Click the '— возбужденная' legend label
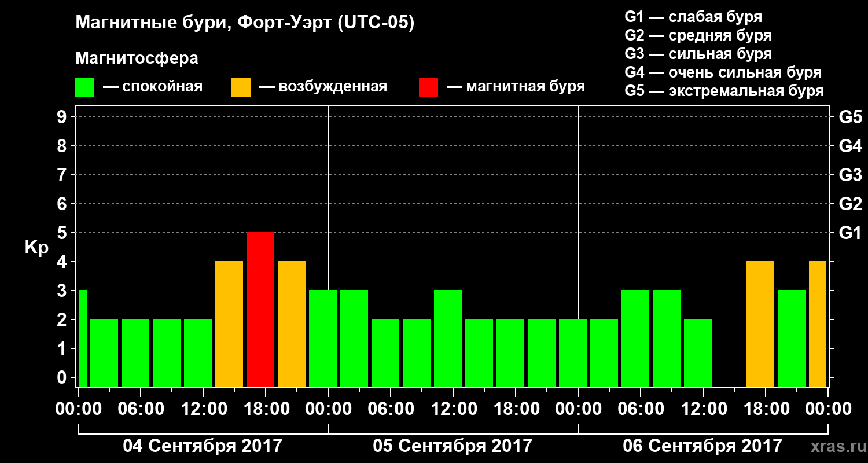 pos(323,87)
